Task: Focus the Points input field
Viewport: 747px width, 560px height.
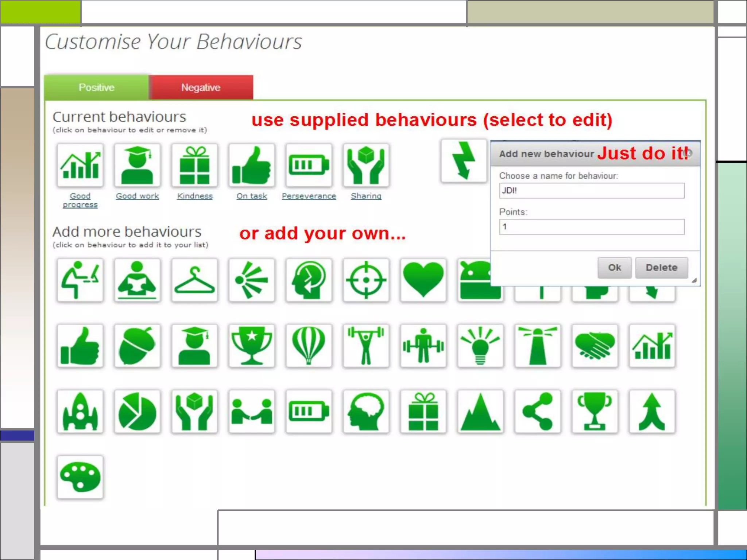Action: (591, 227)
